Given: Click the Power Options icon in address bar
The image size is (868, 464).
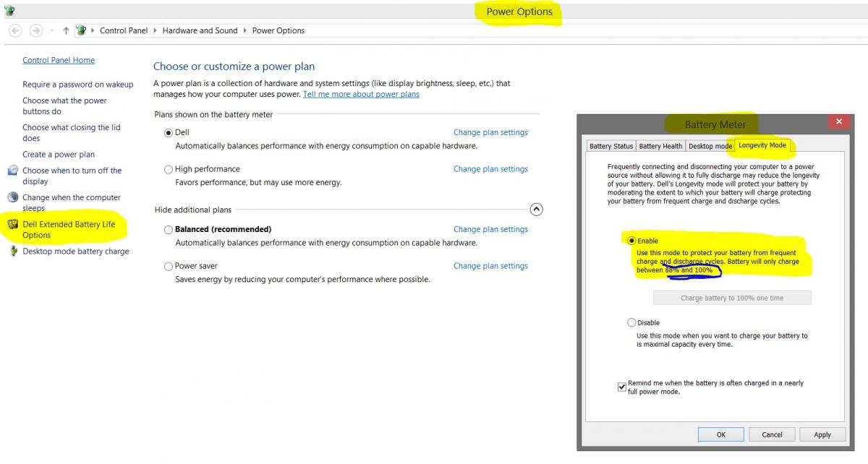Looking at the screenshot, I should (82, 30).
